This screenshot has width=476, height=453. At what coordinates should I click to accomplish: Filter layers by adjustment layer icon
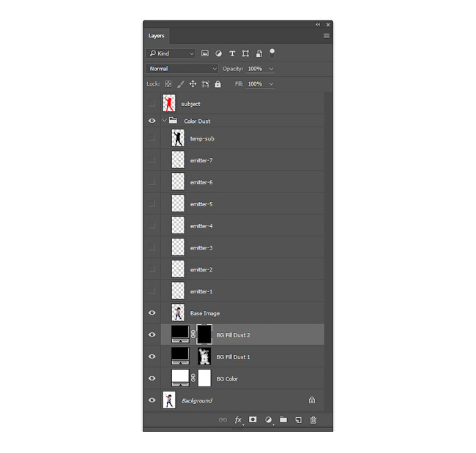coord(218,53)
